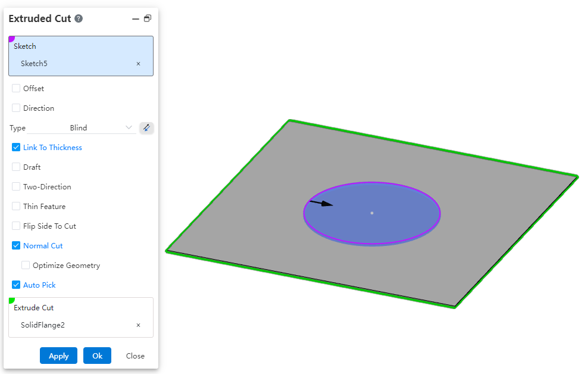This screenshot has width=588, height=374.
Task: Open the Type dropdown showing Blind
Action: pos(82,127)
